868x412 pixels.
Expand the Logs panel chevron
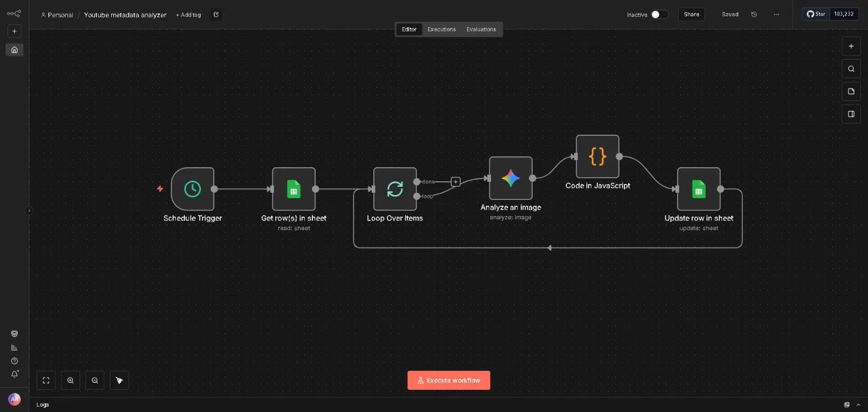[x=858, y=405]
